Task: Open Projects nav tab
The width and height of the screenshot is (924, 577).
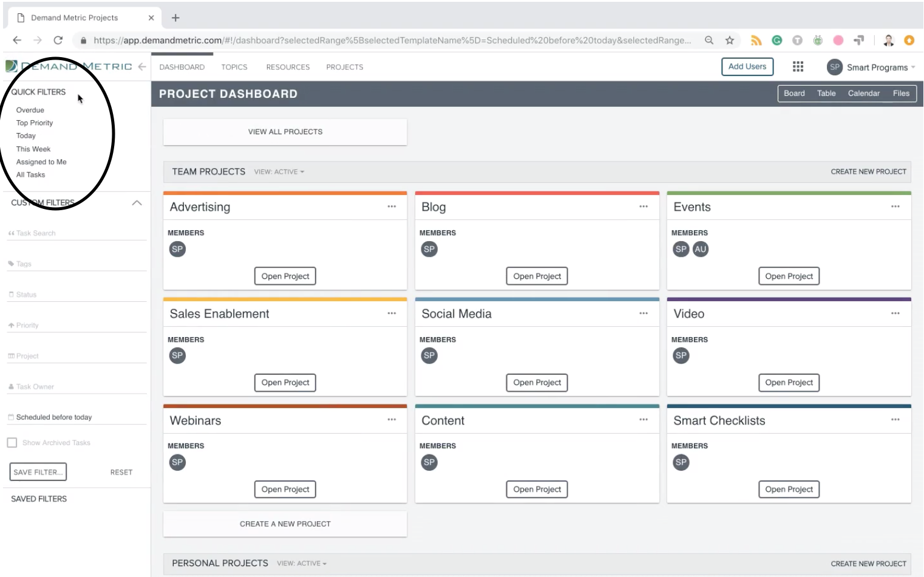Action: pyautogui.click(x=345, y=67)
